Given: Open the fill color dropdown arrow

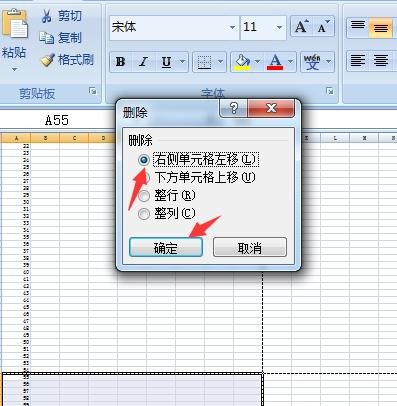Looking at the screenshot, I should [258, 61].
